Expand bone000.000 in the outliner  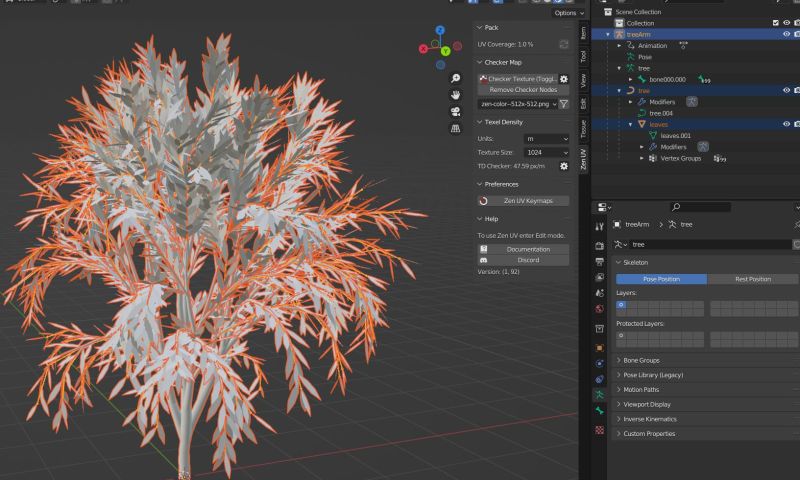(x=631, y=80)
